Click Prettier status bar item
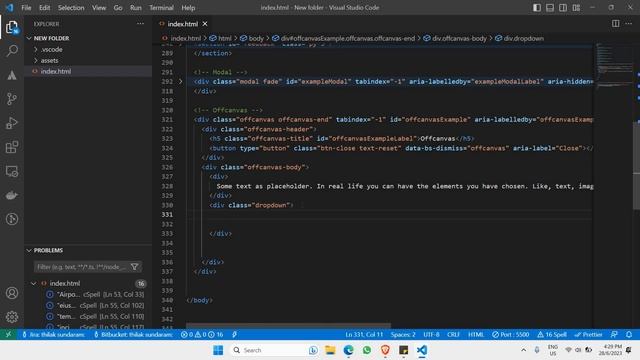Image resolution: width=640 pixels, height=360 pixels. coord(588,334)
